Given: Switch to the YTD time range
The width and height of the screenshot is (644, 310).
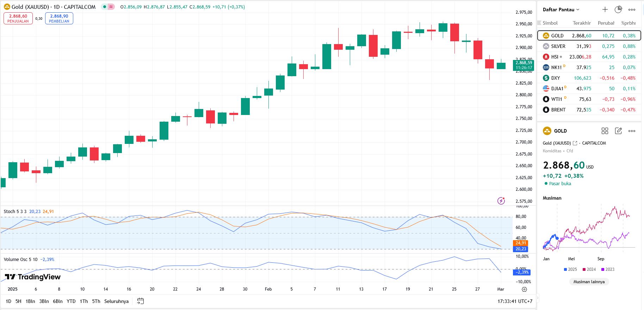Looking at the screenshot, I should pos(71,301).
